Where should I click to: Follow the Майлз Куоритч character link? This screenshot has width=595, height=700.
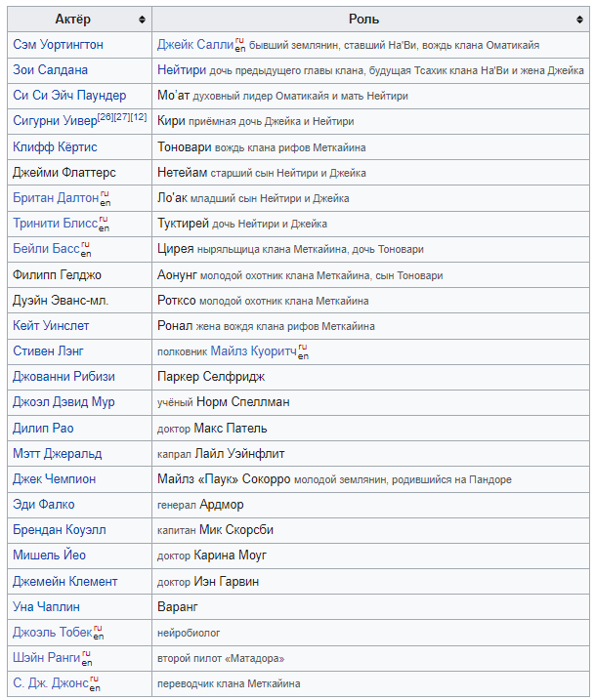(254, 351)
